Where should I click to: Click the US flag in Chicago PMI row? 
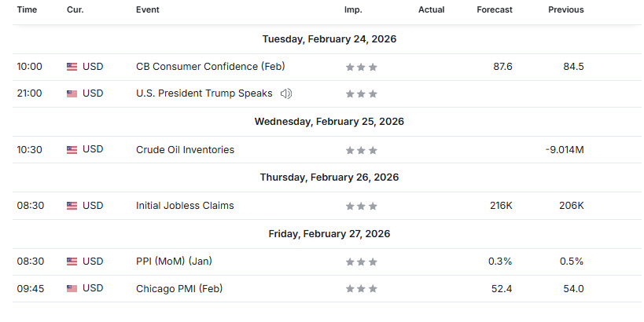coord(72,288)
